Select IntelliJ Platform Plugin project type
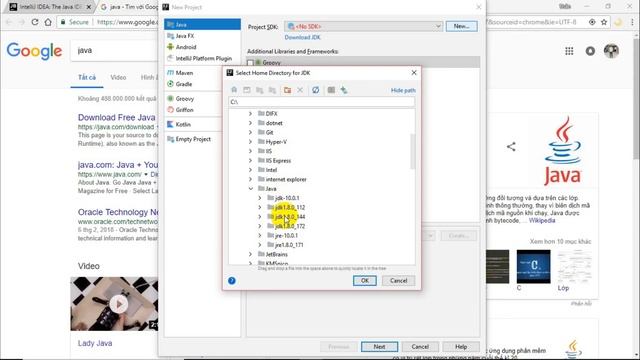Viewport: 640px width, 360px height. (x=202, y=58)
